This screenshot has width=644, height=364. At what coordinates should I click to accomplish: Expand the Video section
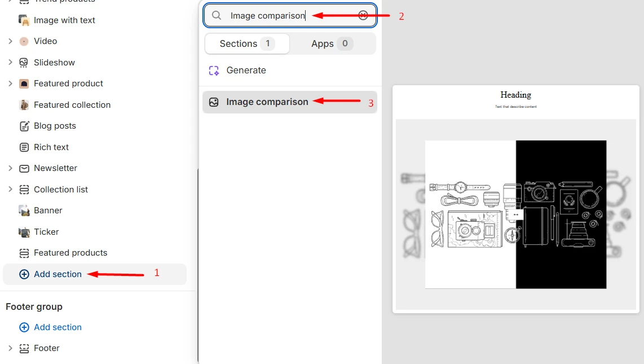point(11,41)
